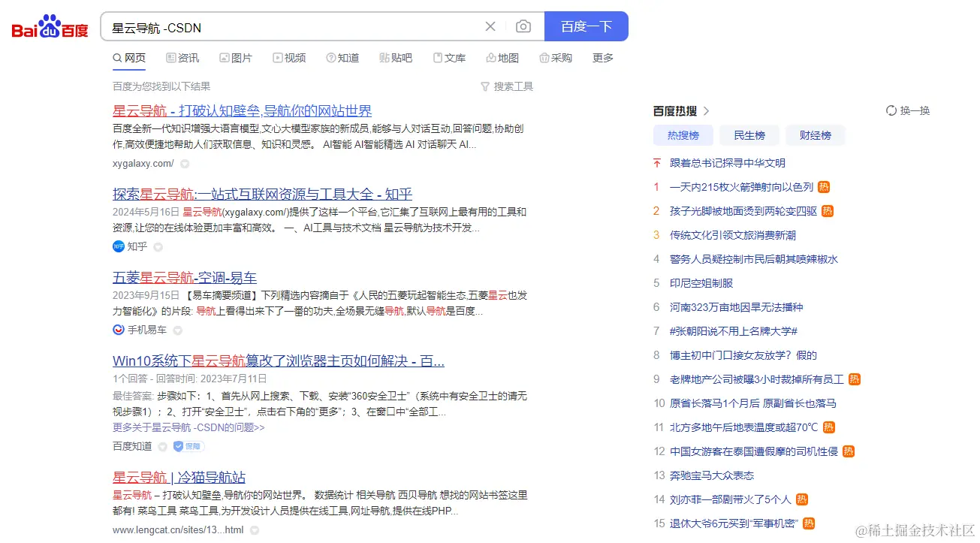Expand arrow beside 手机易车 source

click(x=177, y=330)
